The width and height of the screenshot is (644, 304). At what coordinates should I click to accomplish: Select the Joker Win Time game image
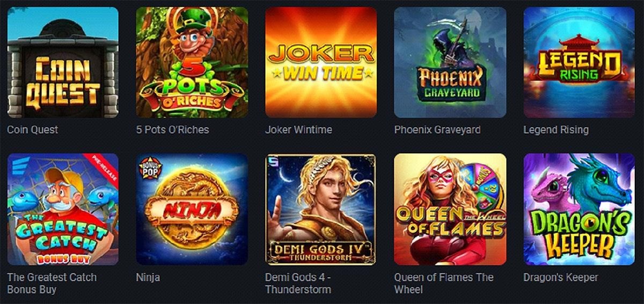321,62
